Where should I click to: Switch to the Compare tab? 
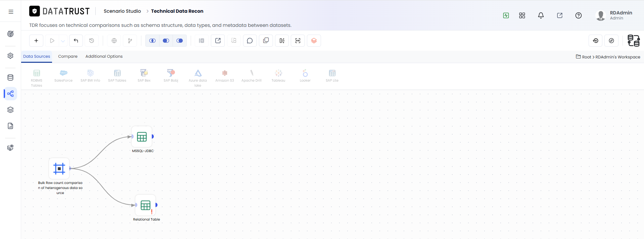click(x=68, y=56)
